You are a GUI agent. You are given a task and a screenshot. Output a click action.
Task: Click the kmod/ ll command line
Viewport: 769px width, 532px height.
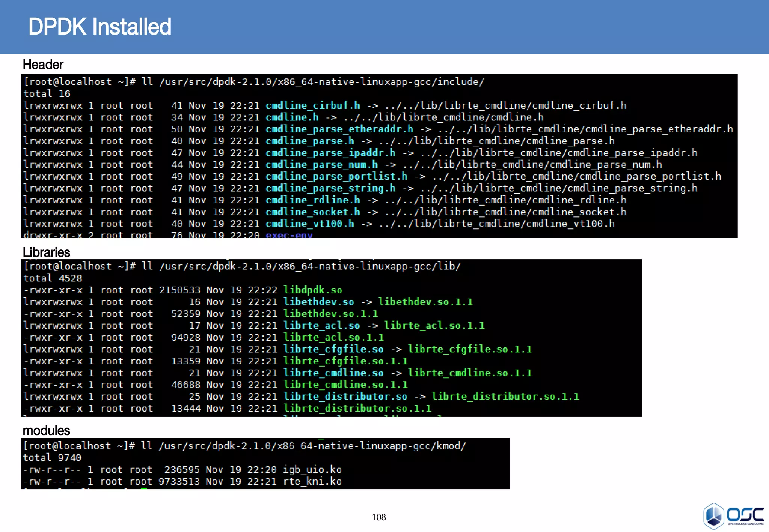pos(244,446)
